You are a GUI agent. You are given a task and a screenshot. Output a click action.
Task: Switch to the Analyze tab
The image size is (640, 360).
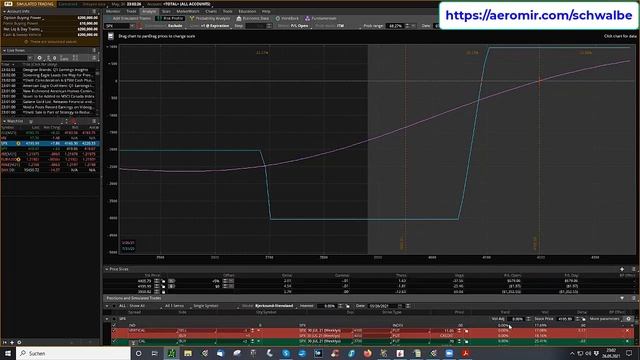149,11
